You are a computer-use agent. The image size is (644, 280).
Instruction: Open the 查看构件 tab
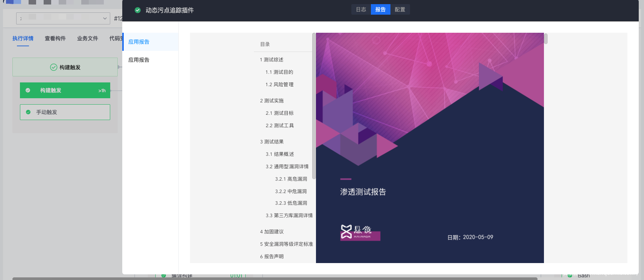point(55,38)
